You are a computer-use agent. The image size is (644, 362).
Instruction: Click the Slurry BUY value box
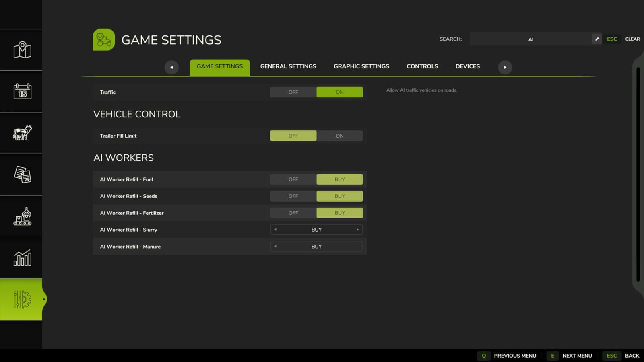[316, 230]
